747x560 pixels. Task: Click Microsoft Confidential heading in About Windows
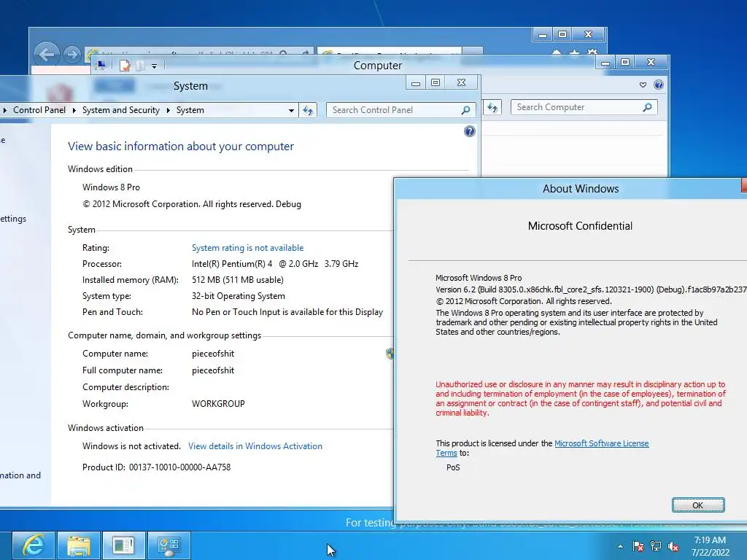pos(580,226)
